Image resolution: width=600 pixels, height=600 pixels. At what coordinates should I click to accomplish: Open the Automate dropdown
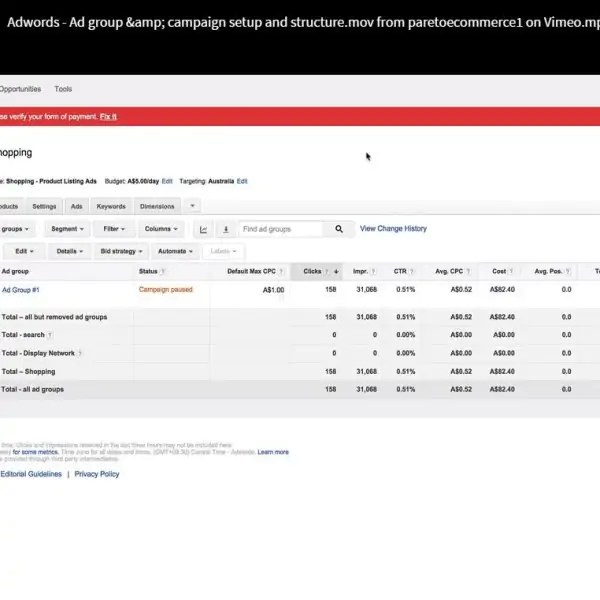pyautogui.click(x=175, y=251)
